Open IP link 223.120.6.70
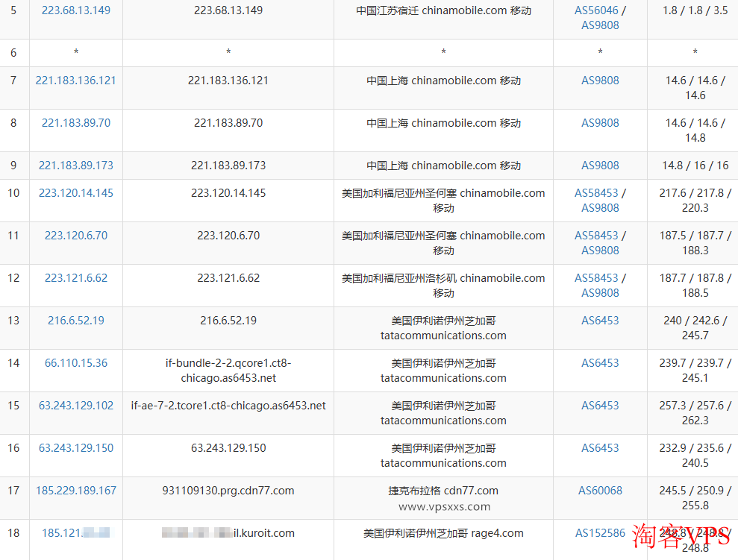The height and width of the screenshot is (560, 738). 76,236
